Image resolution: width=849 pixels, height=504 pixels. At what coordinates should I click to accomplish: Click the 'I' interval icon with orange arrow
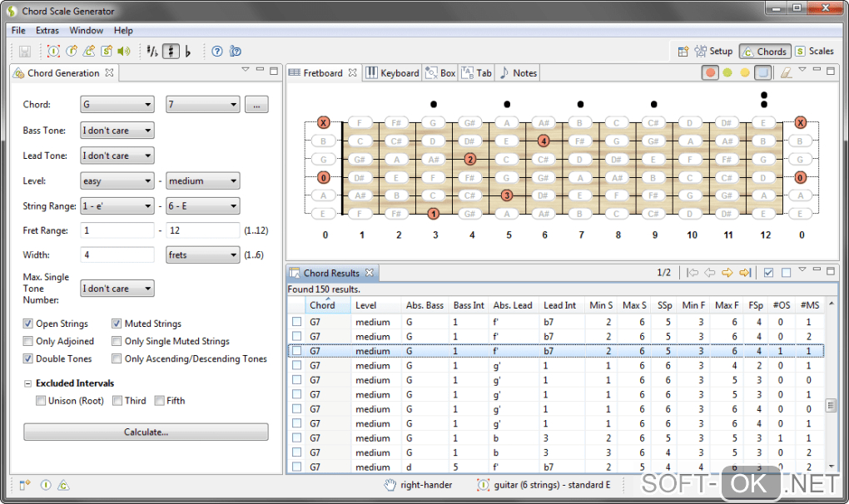(72, 51)
